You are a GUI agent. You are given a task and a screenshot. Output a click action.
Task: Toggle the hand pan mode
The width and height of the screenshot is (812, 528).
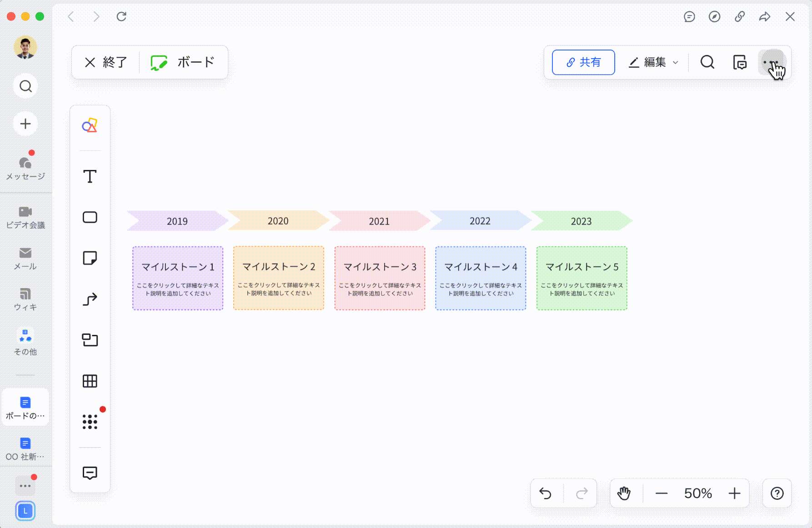click(x=624, y=493)
